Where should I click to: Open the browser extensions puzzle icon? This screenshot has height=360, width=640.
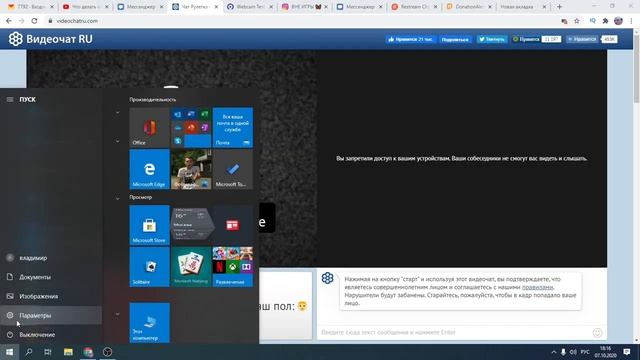(x=605, y=21)
